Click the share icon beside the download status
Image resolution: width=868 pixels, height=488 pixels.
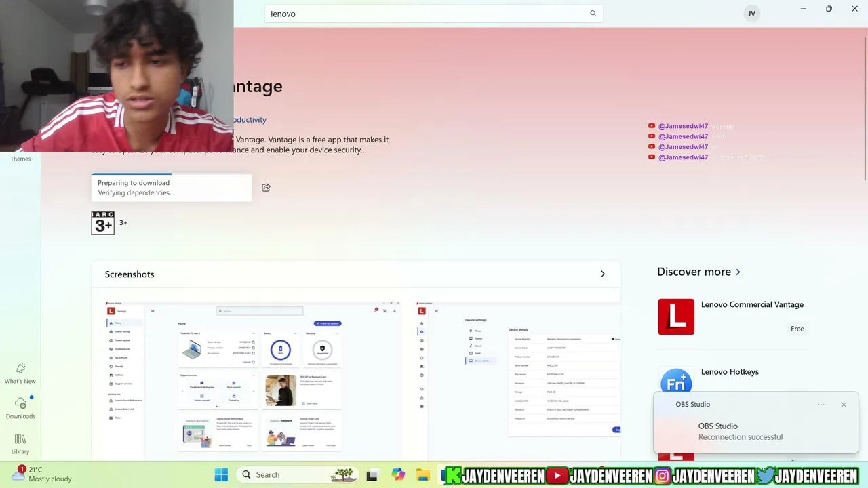(266, 188)
